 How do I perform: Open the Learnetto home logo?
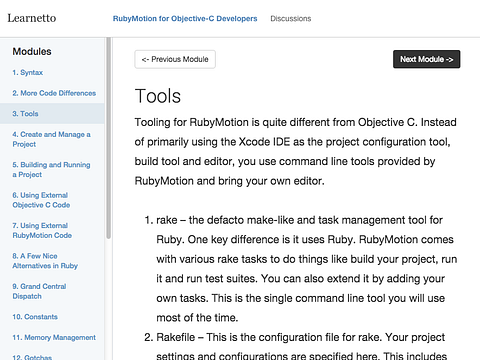(x=32, y=18)
